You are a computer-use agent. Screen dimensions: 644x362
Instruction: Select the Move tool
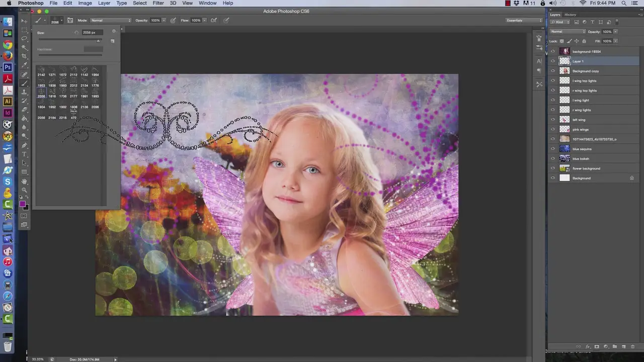click(x=24, y=21)
